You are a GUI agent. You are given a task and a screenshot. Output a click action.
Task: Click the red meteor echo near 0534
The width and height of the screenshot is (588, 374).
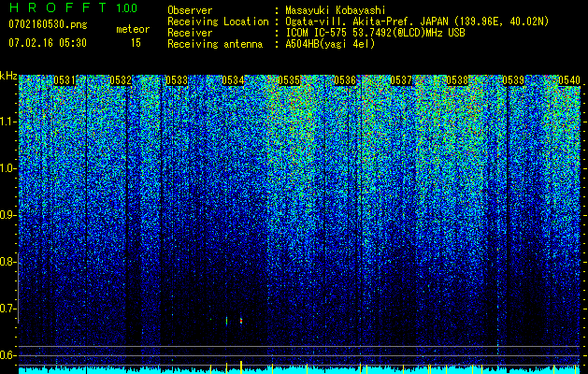241,321
